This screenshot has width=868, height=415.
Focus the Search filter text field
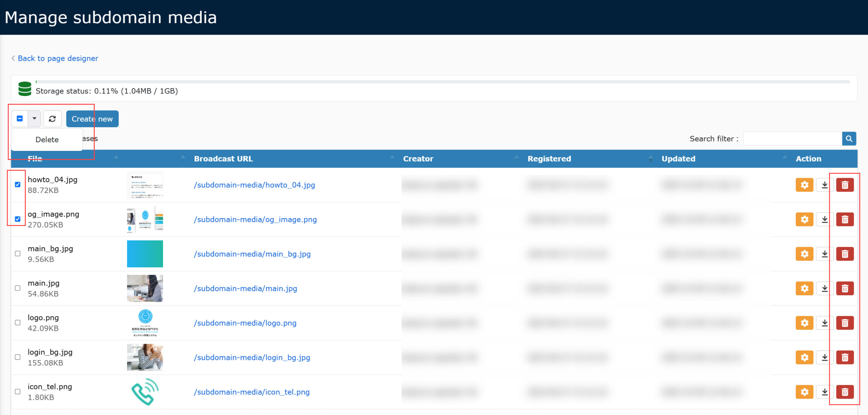(792, 138)
